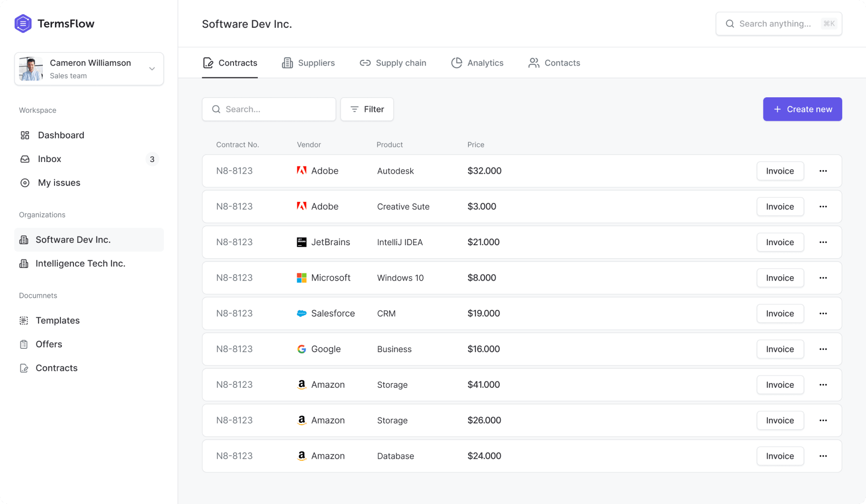866x504 pixels.
Task: Open Contracts in the sidebar documents
Action: 89,368
